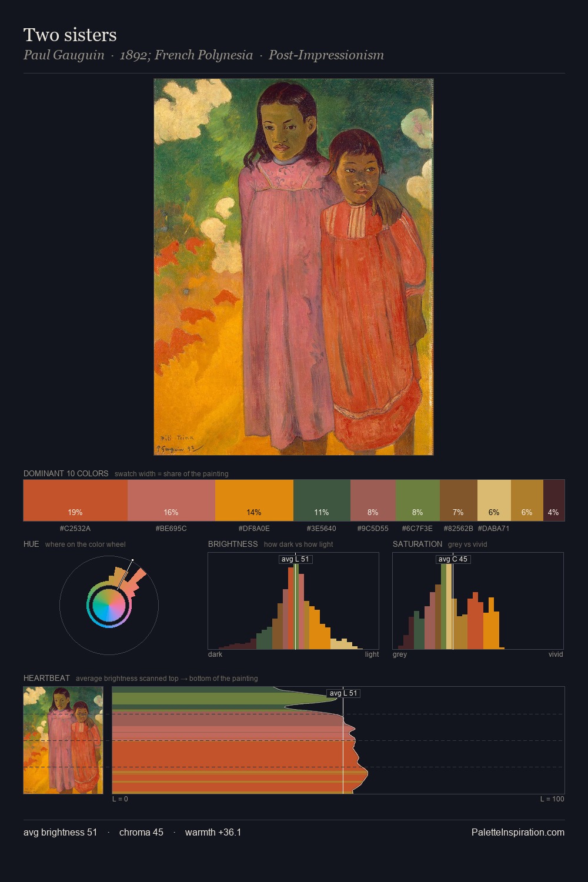Click hex code #DF8A0E
Screen dimensions: 588x882
[x=254, y=529]
